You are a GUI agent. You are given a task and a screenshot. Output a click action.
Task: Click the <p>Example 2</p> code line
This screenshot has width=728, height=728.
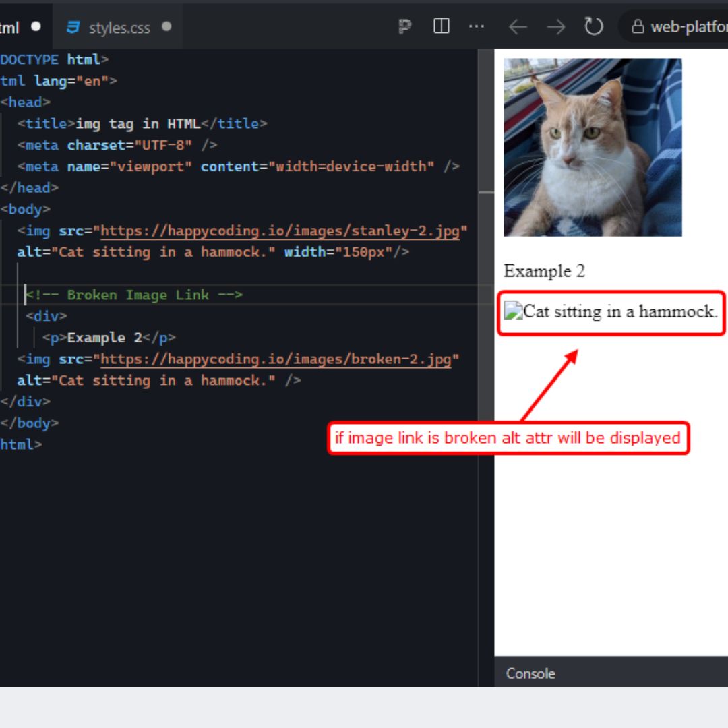coord(109,338)
